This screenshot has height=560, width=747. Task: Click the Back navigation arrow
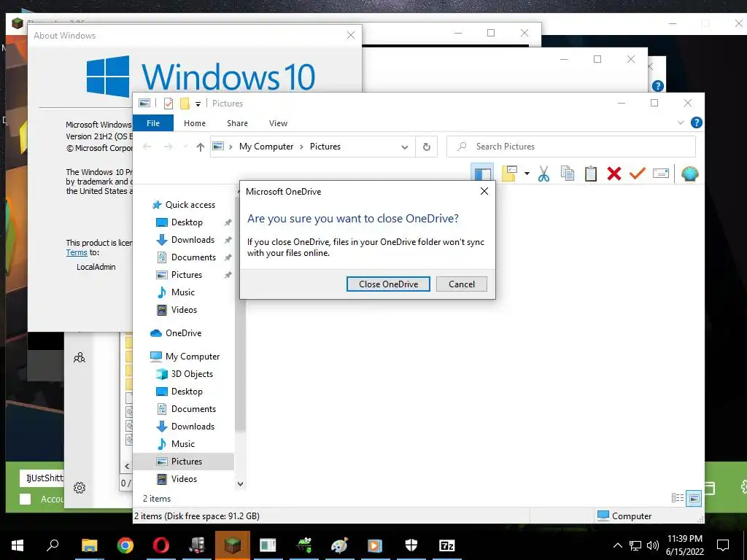point(147,147)
